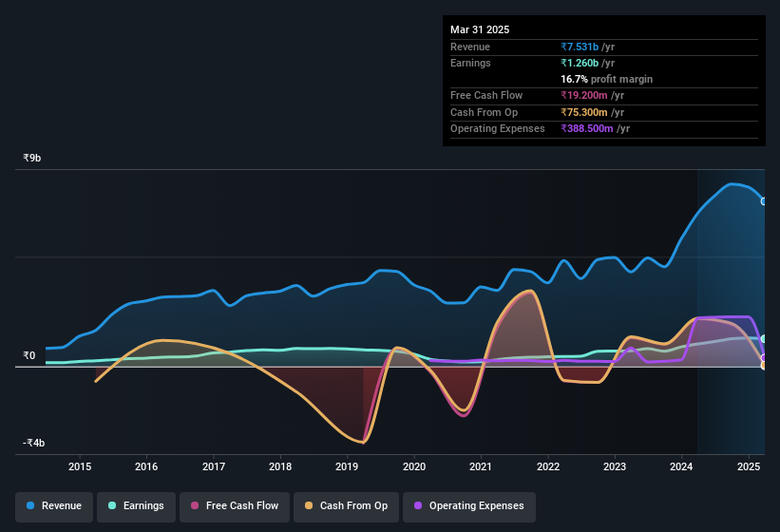Click the 2024 x-axis label
The width and height of the screenshot is (780, 532).
681,466
